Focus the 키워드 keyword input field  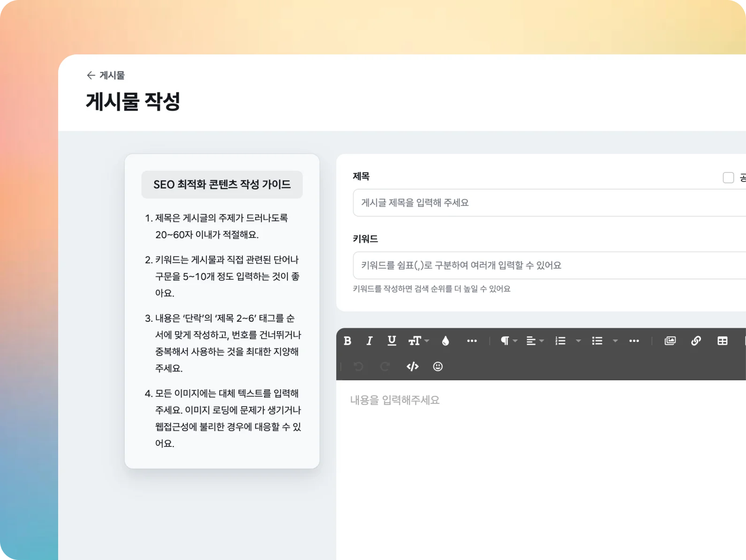click(550, 265)
